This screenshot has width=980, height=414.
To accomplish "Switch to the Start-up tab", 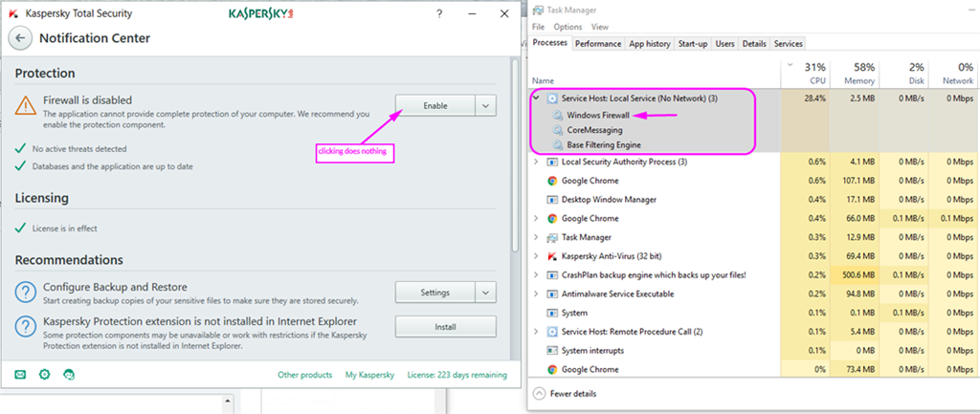I will [693, 44].
